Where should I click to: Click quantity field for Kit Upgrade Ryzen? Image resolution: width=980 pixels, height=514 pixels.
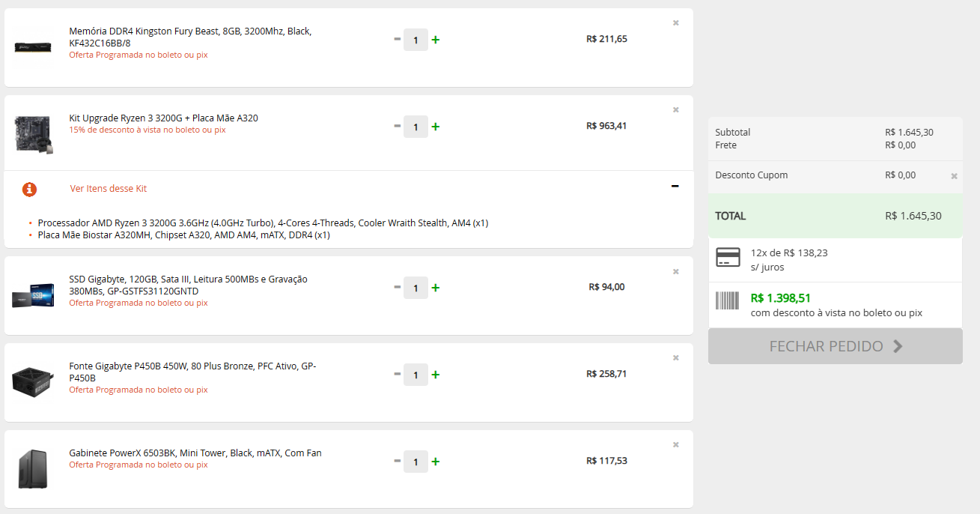pyautogui.click(x=416, y=127)
